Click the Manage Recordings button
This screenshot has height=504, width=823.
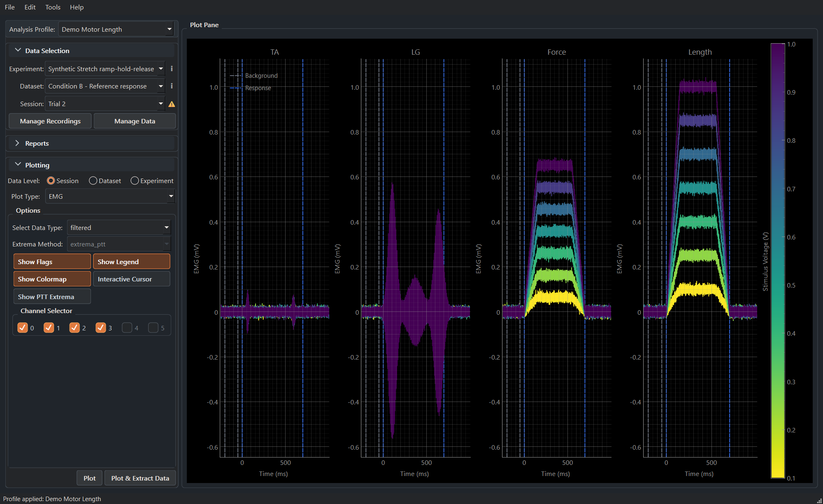50,121
